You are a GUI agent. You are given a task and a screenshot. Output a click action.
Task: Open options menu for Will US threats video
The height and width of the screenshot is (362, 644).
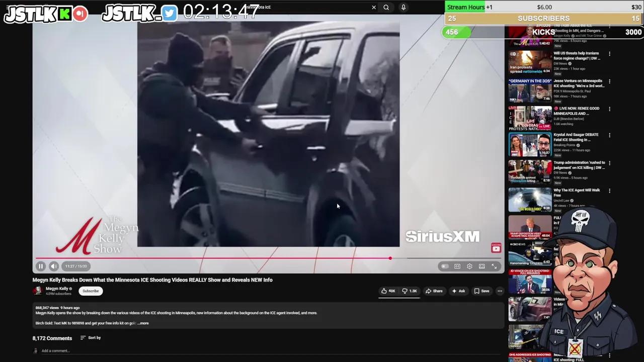609,54
